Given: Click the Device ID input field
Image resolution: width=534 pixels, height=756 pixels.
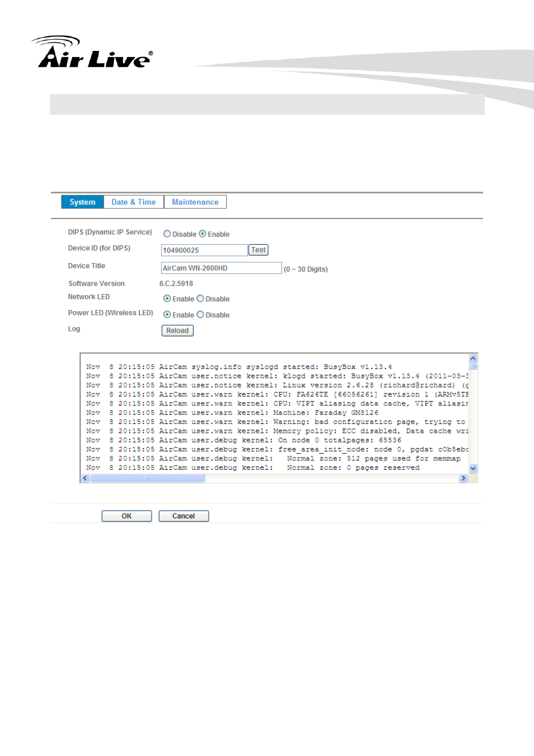Looking at the screenshot, I should point(204,250).
